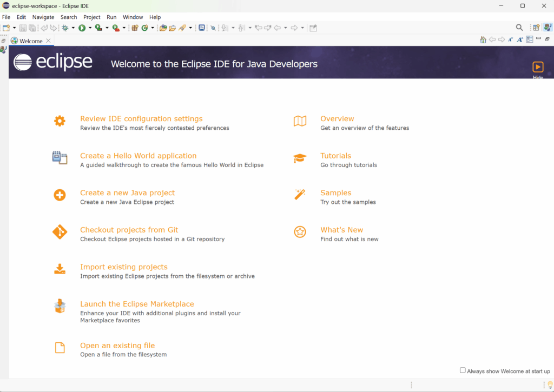The width and height of the screenshot is (554, 392).
Task: Open Review IDE configuration settings link
Action: tap(141, 118)
